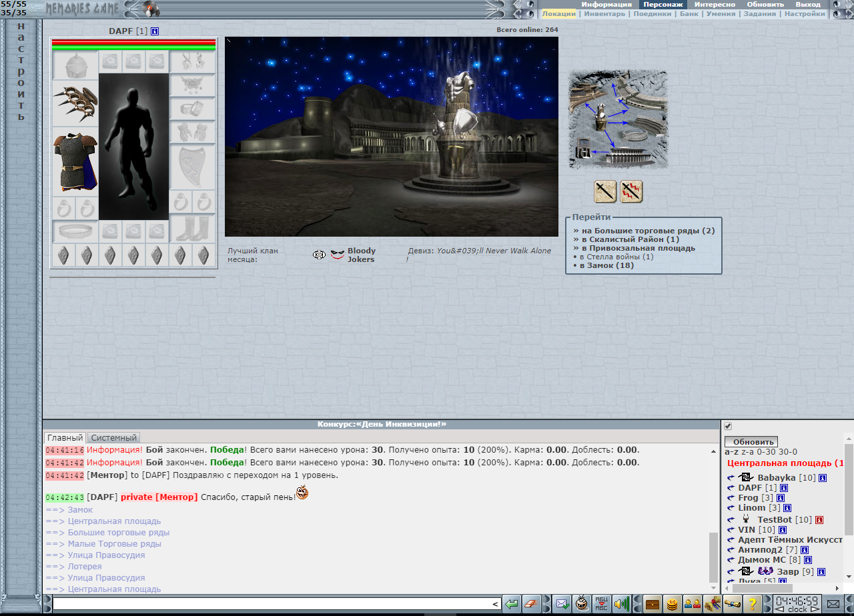Click the gold coins stack icon
This screenshot has height=616, width=854.
point(673,604)
